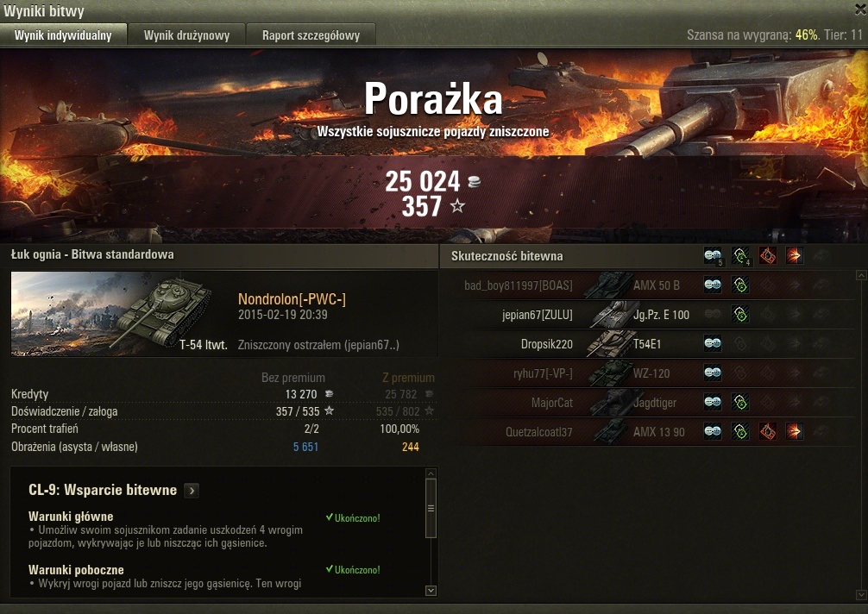Viewport: 868px width, 614px height.
Task: Click T-54 ltwt. tank thumbnail image
Action: tap(120, 314)
